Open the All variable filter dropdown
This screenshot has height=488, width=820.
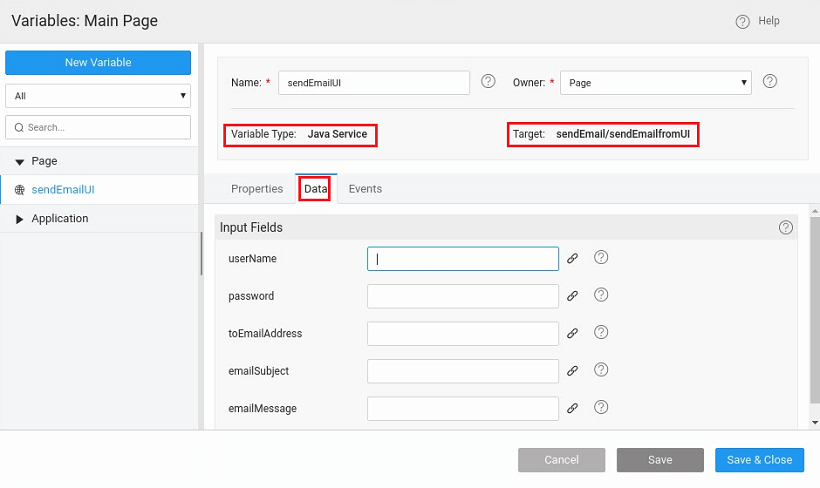coord(98,96)
